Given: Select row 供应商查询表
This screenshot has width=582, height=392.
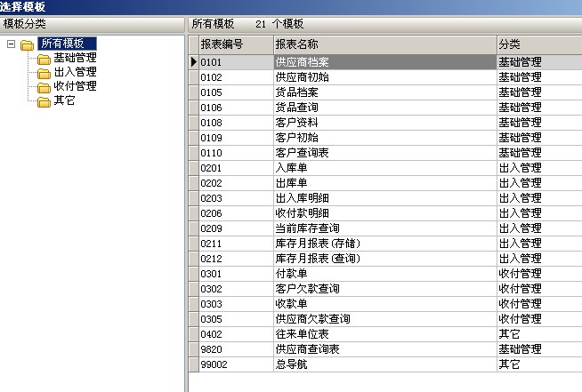Looking at the screenshot, I should tap(385, 349).
